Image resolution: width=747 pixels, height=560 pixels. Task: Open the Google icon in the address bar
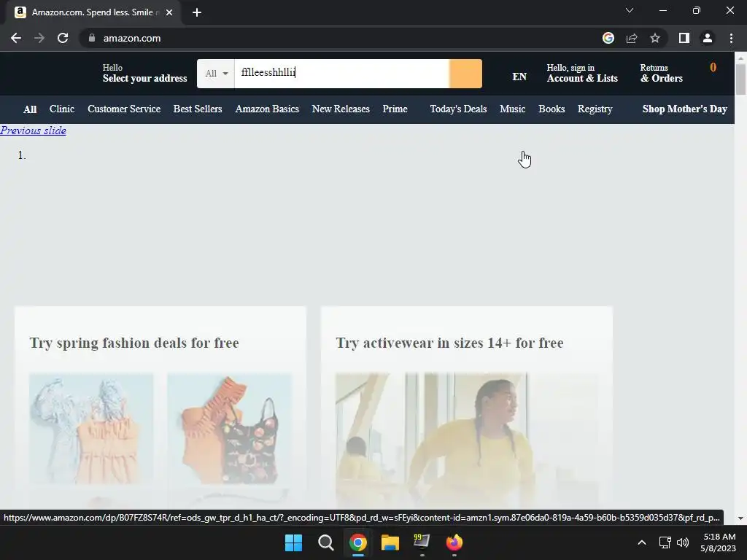point(608,38)
